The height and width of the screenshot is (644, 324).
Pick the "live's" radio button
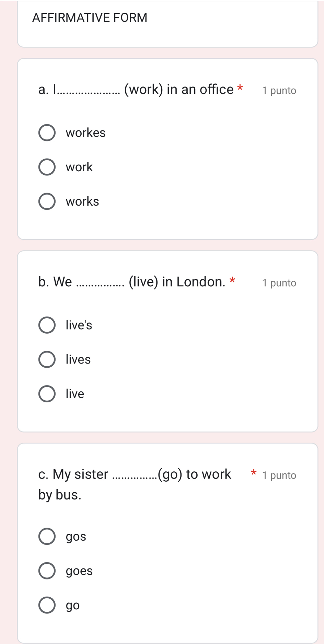coord(47,325)
